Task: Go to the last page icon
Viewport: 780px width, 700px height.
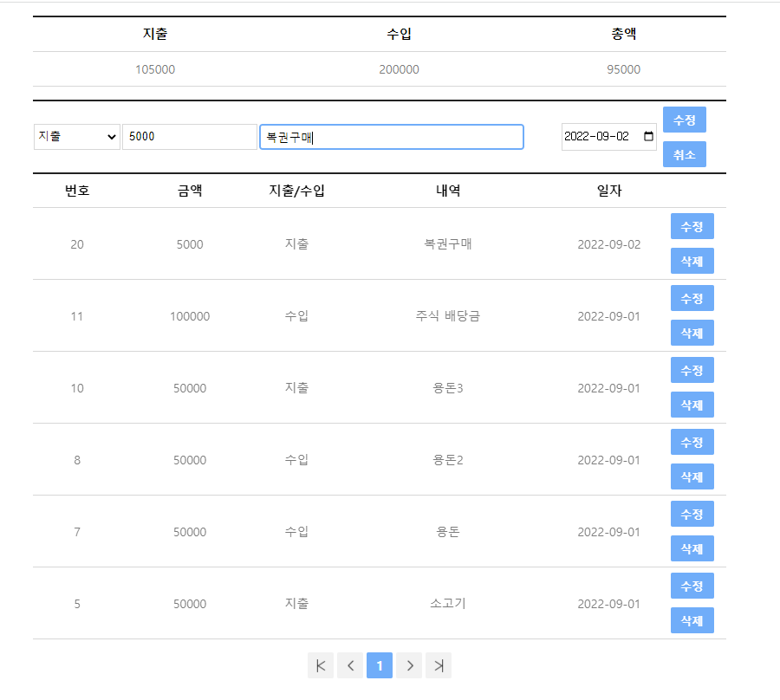Action: (439, 665)
